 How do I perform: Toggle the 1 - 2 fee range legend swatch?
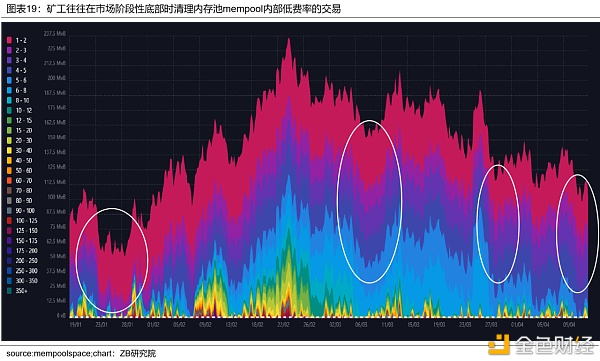pyautogui.click(x=10, y=40)
